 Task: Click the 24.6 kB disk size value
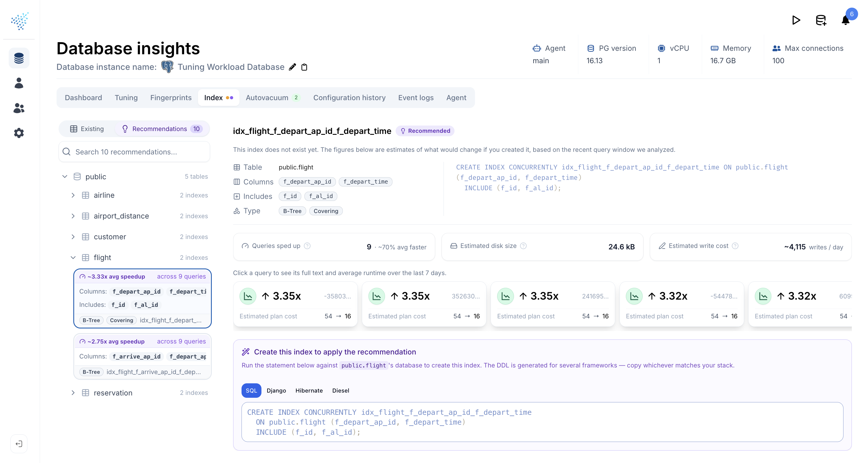click(x=621, y=247)
